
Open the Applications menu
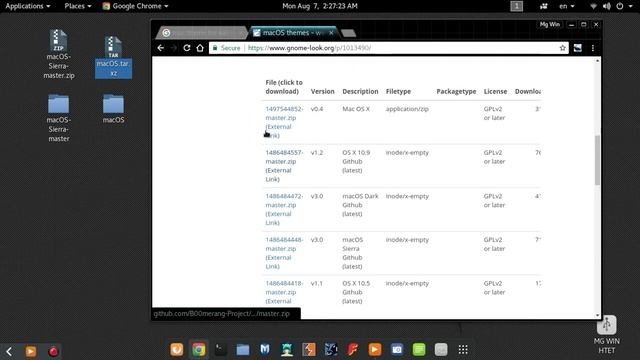27,6
